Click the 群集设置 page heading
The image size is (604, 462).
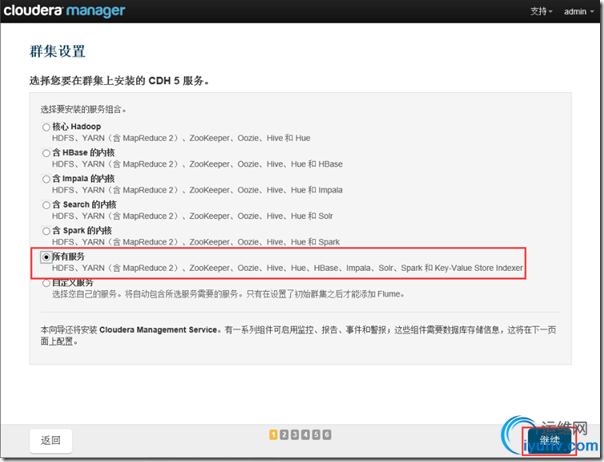(x=57, y=51)
